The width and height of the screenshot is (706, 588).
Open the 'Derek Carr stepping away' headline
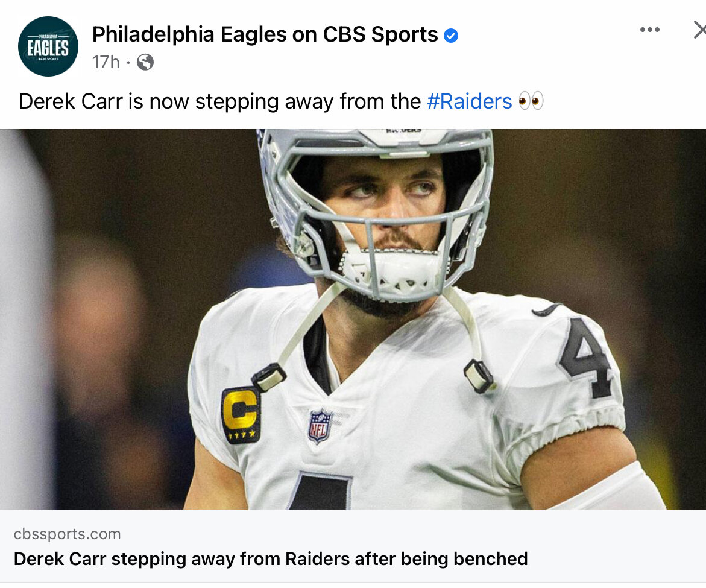coord(271,558)
